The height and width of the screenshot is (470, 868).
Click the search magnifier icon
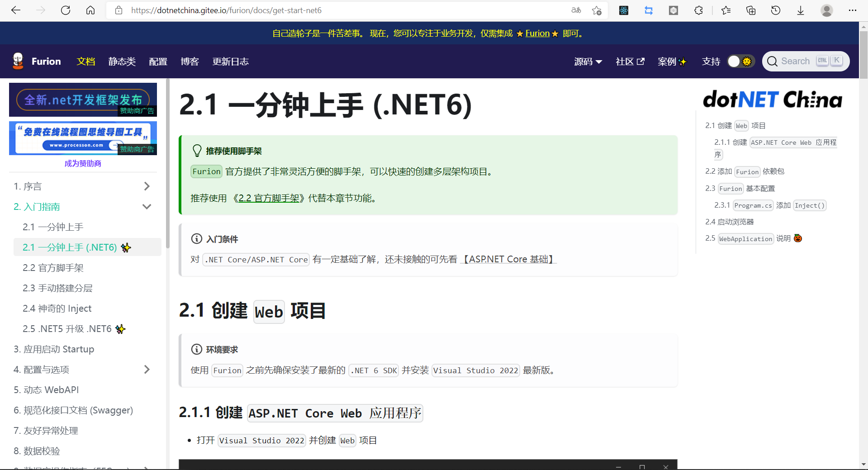[773, 61]
